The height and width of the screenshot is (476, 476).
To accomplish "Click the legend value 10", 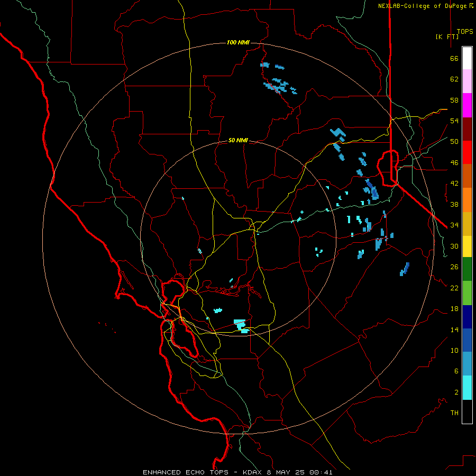I will pos(454,351).
